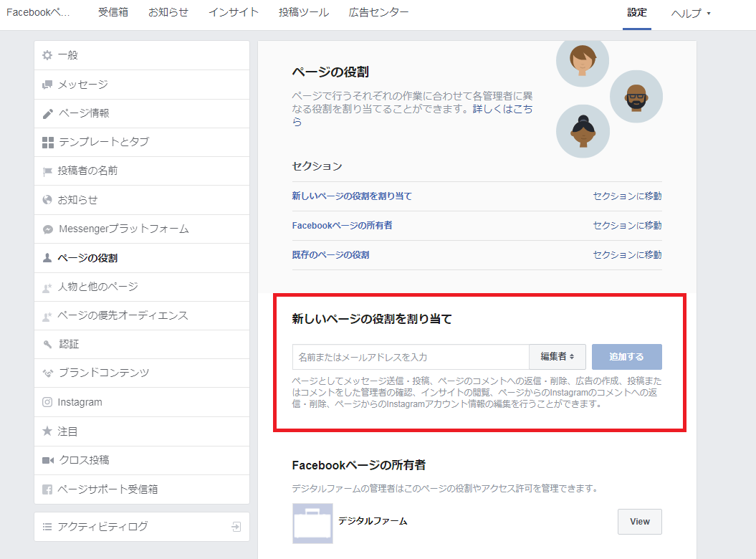Open 一般 settings in the sidebar

pyautogui.click(x=142, y=55)
